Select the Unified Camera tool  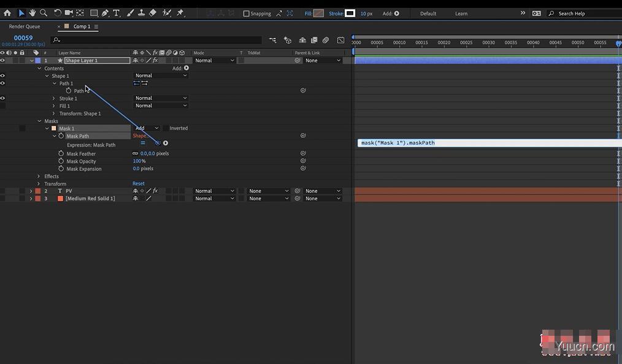[x=69, y=13]
